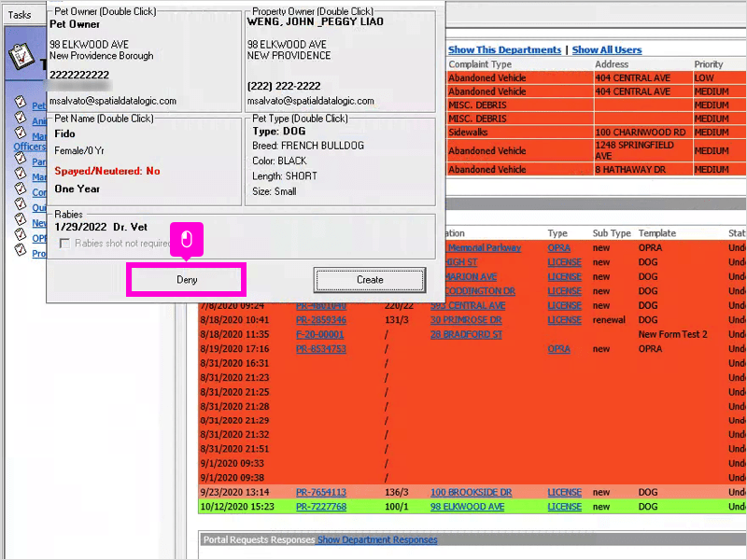
Task: Open the Officers sidebar link
Action: click(x=30, y=147)
